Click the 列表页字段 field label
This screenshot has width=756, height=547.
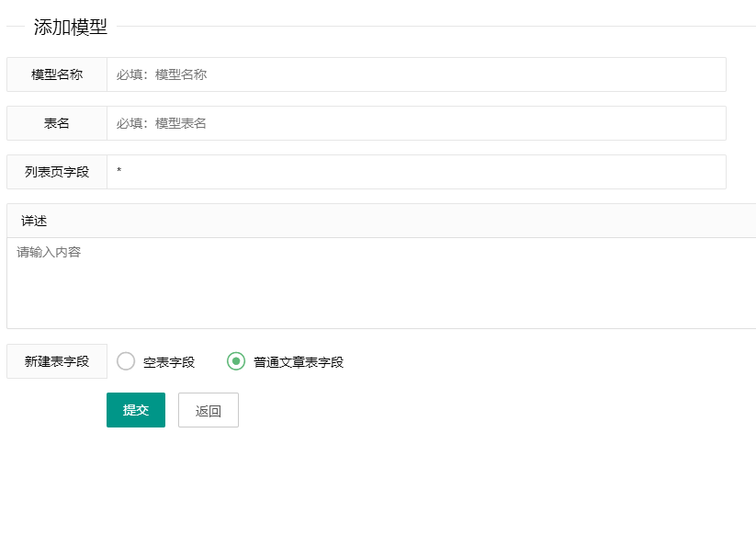(56, 172)
